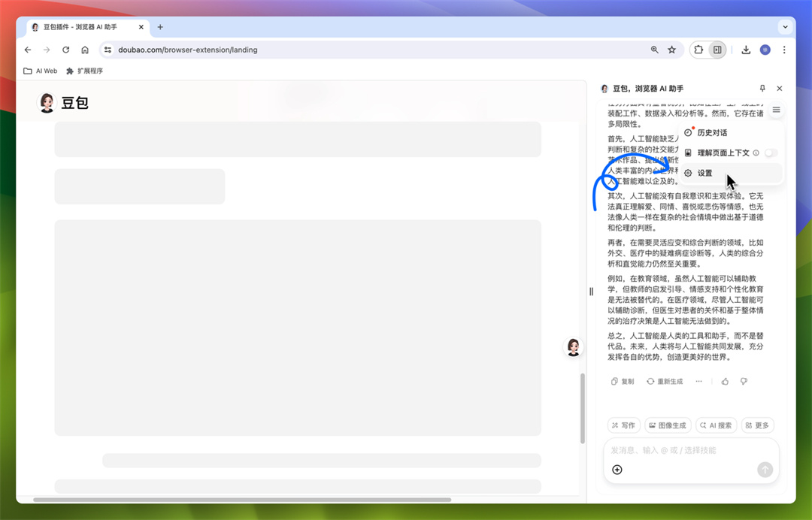Open the Chrome three-dot menu
The width and height of the screenshot is (812, 520).
click(784, 50)
